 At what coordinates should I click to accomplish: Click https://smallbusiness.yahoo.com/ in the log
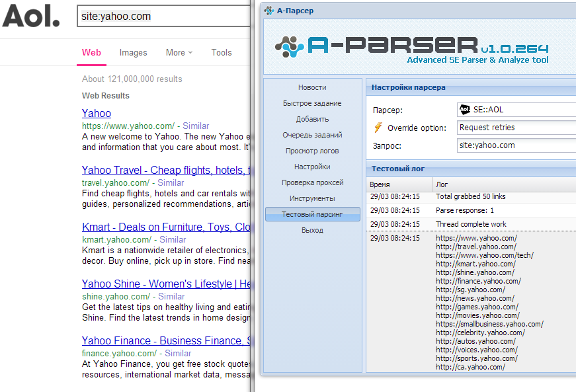click(489, 324)
